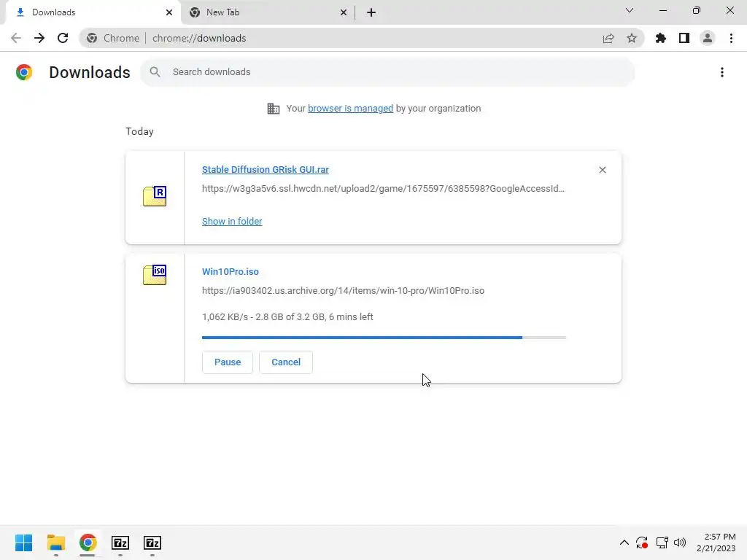The image size is (747, 560).
Task: Click the sync update tray icon
Action: (x=642, y=542)
